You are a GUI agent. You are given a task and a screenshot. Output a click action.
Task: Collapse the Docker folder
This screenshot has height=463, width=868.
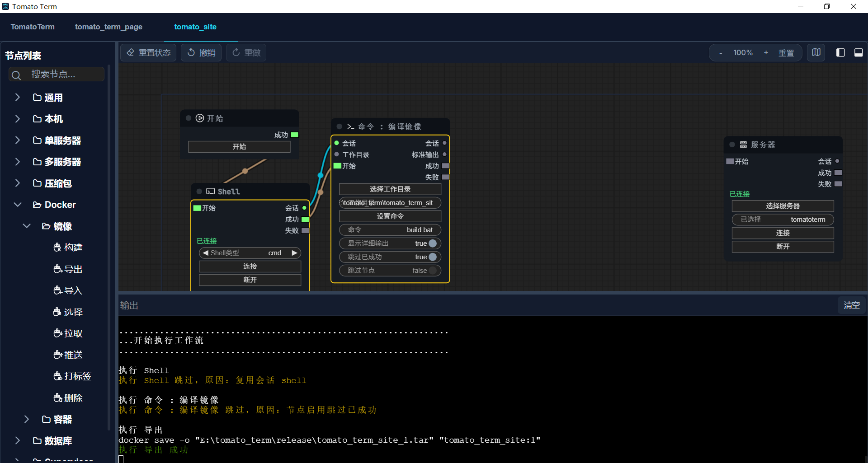point(18,205)
